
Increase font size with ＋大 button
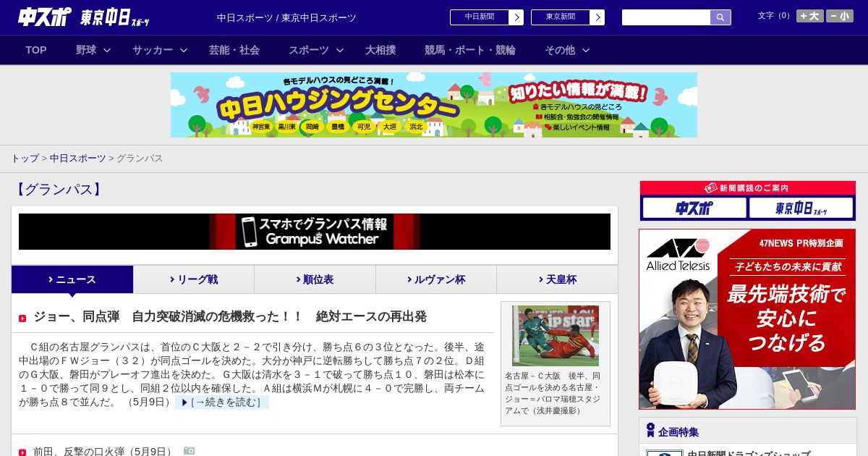pos(810,16)
